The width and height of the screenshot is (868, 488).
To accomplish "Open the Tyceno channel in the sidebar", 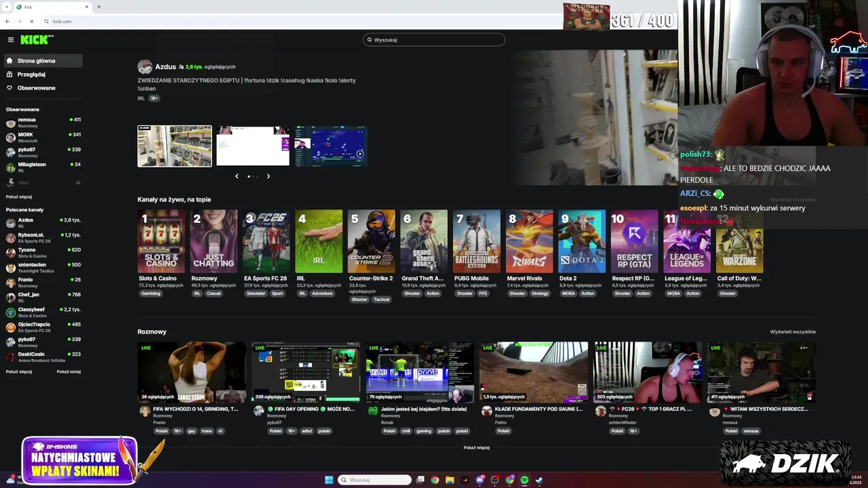I will (27, 250).
